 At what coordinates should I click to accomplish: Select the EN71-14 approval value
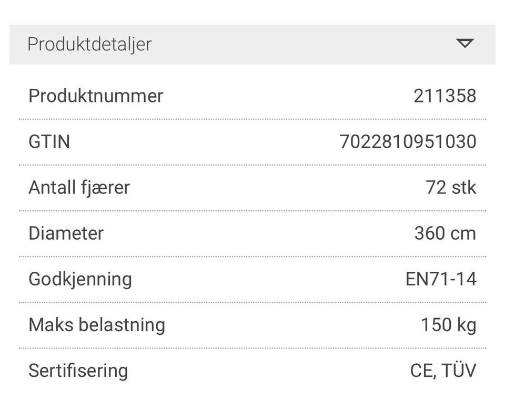(x=441, y=279)
